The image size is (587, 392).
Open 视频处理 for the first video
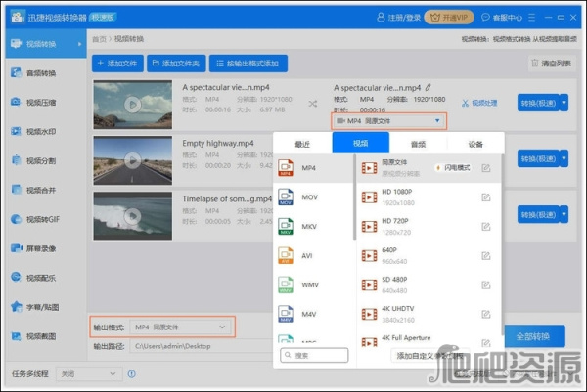tap(479, 103)
